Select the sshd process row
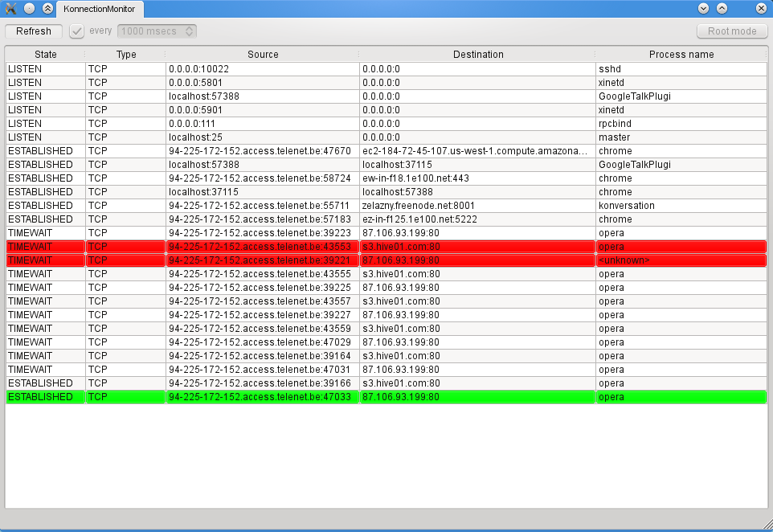773x532 pixels. point(386,69)
